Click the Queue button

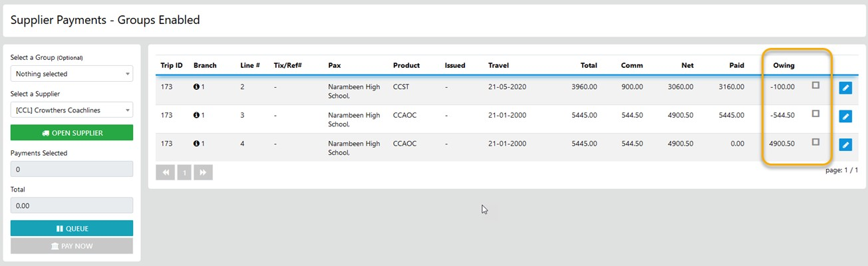[72, 229]
